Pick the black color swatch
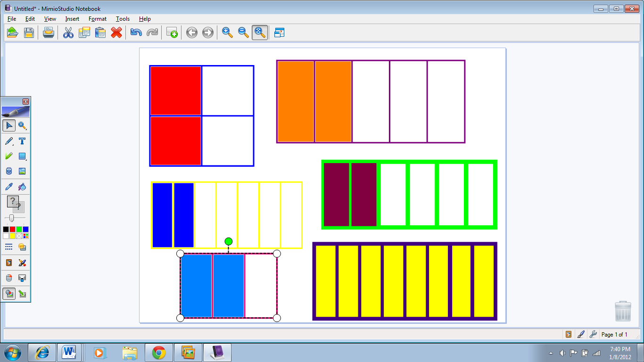The width and height of the screenshot is (644, 362). pyautogui.click(x=6, y=229)
